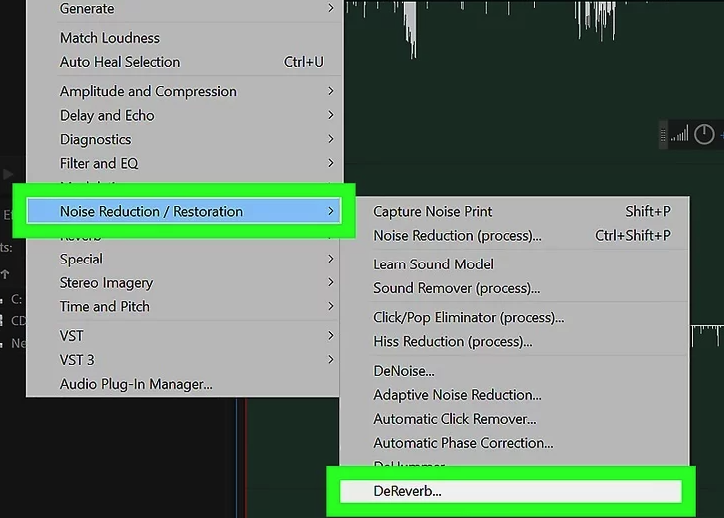The height and width of the screenshot is (518, 724).
Task: Open the Stereo Imagery submenu
Action: (x=106, y=283)
